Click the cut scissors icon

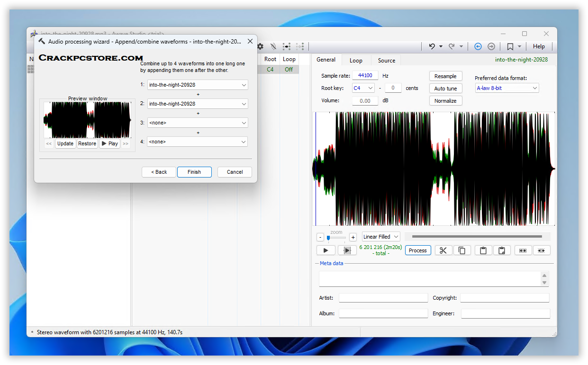[x=443, y=250]
